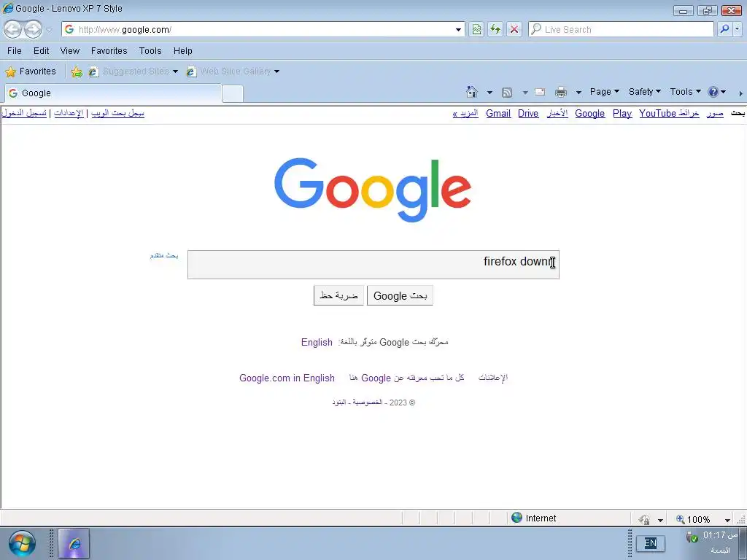Stop loading with the red X icon
747x560 pixels.
click(x=514, y=29)
